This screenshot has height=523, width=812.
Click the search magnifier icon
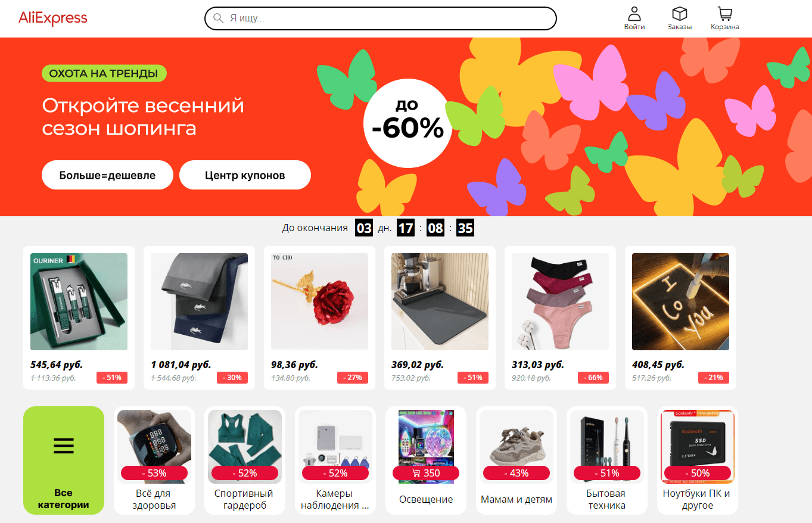pos(219,18)
